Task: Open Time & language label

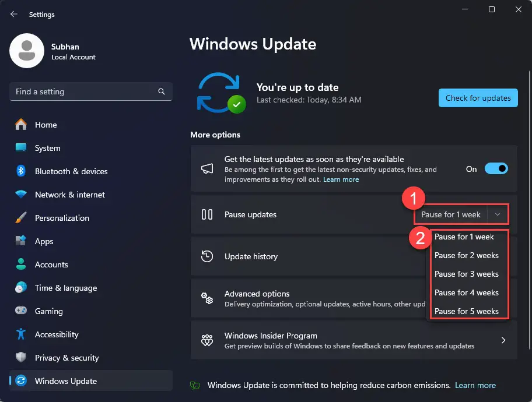Action: (66, 288)
